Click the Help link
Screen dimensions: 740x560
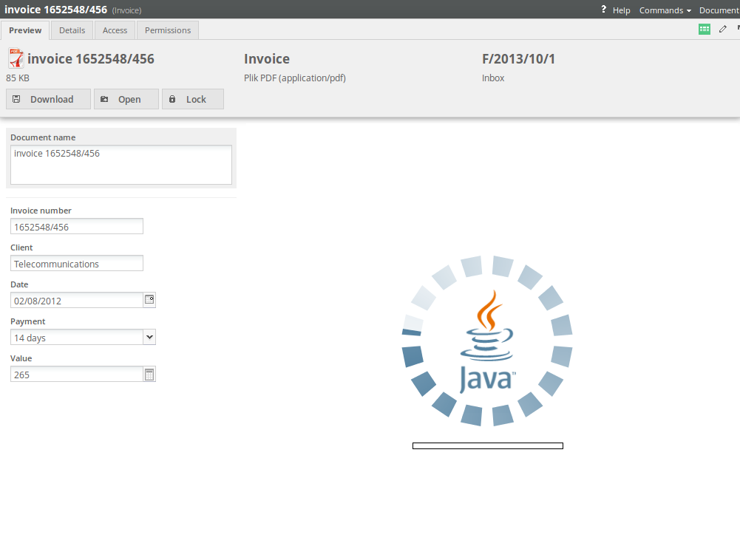(621, 10)
